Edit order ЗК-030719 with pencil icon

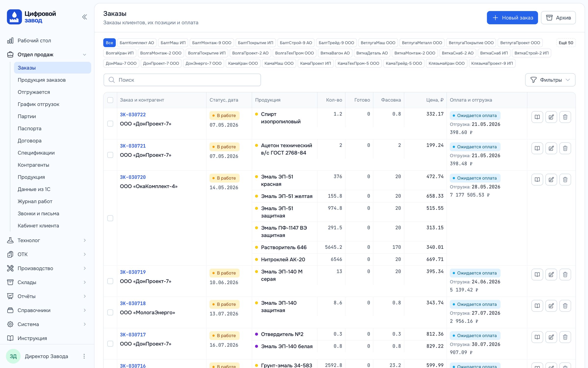point(551,275)
